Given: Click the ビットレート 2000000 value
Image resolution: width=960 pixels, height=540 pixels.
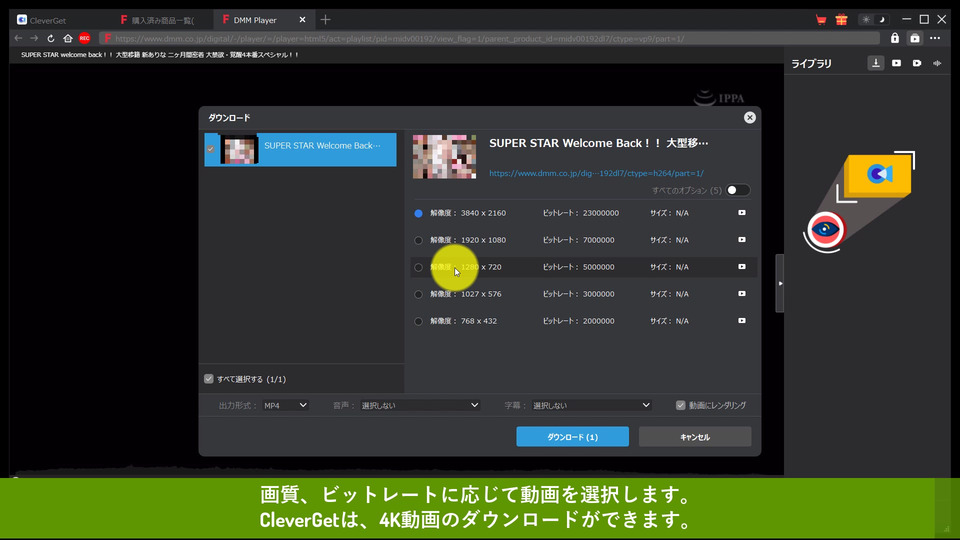Looking at the screenshot, I should pos(598,321).
